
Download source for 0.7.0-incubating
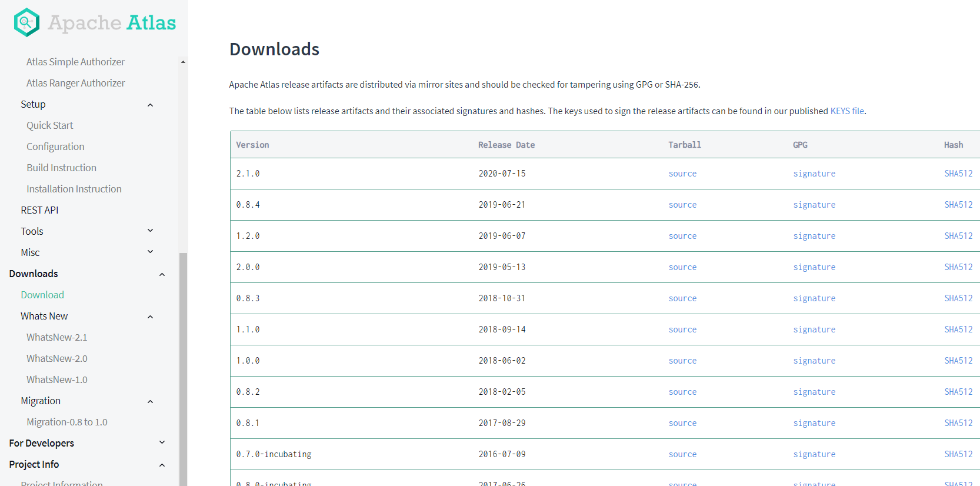point(682,454)
